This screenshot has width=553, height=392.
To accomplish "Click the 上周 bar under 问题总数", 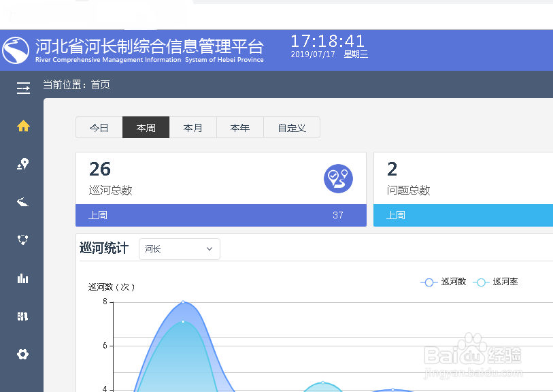I will tap(463, 215).
